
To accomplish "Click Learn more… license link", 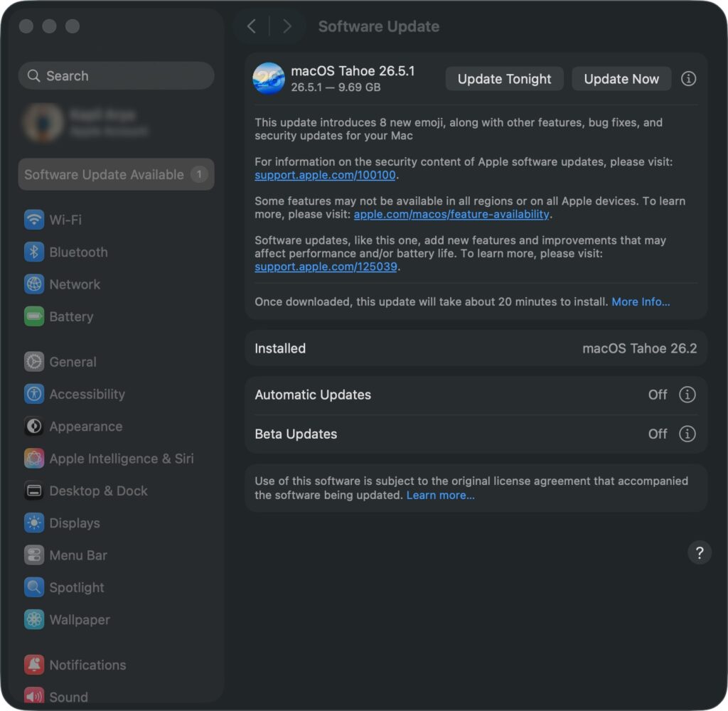I will (440, 495).
